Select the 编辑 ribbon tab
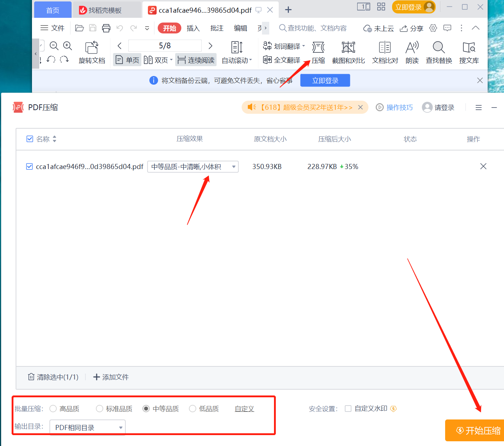This screenshot has width=504, height=446. (x=240, y=28)
